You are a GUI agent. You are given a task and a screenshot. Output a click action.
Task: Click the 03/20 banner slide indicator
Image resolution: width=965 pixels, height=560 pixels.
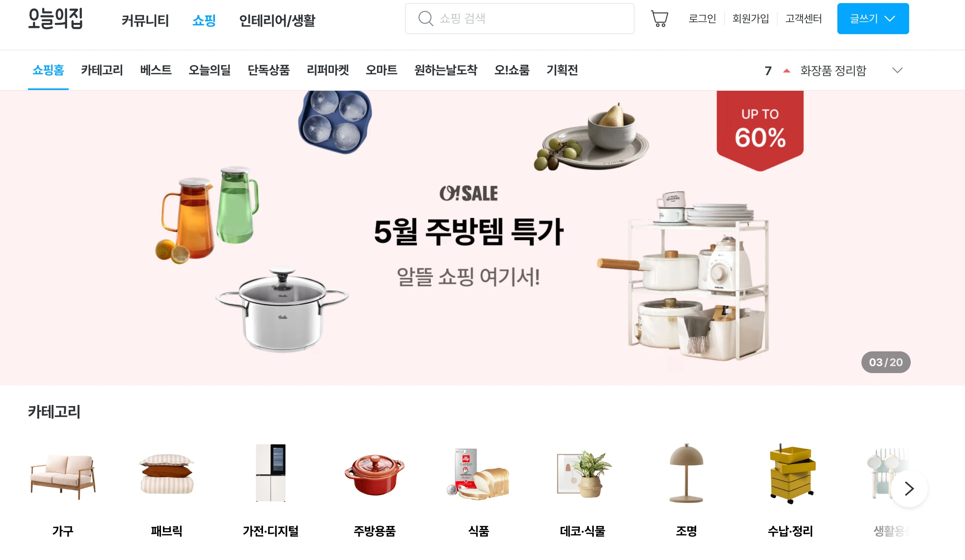pyautogui.click(x=886, y=362)
